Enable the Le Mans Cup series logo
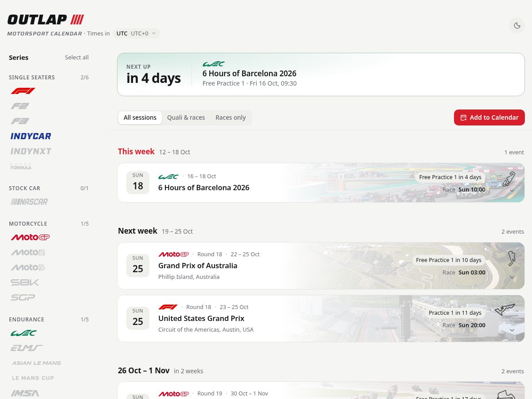The image size is (532, 399). click(x=33, y=378)
